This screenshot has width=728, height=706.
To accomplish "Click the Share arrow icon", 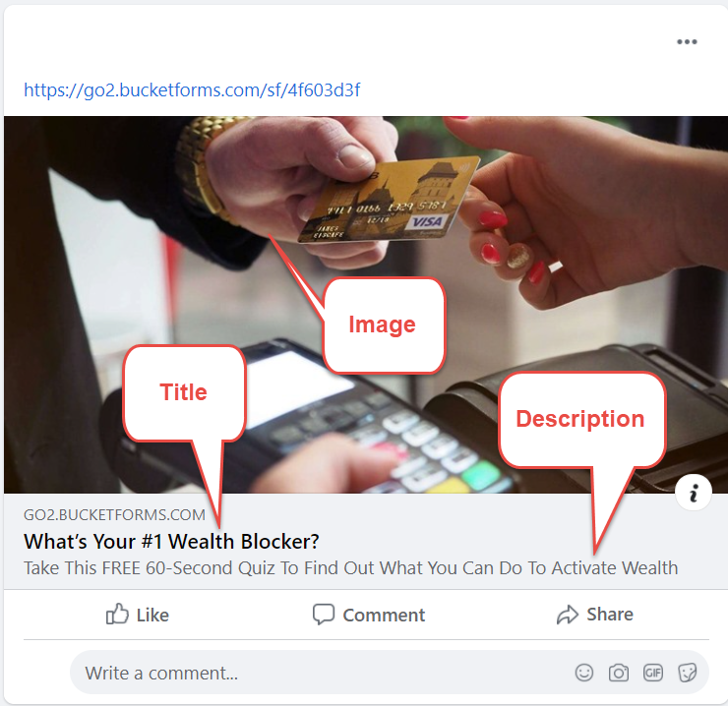I will pyautogui.click(x=568, y=615).
